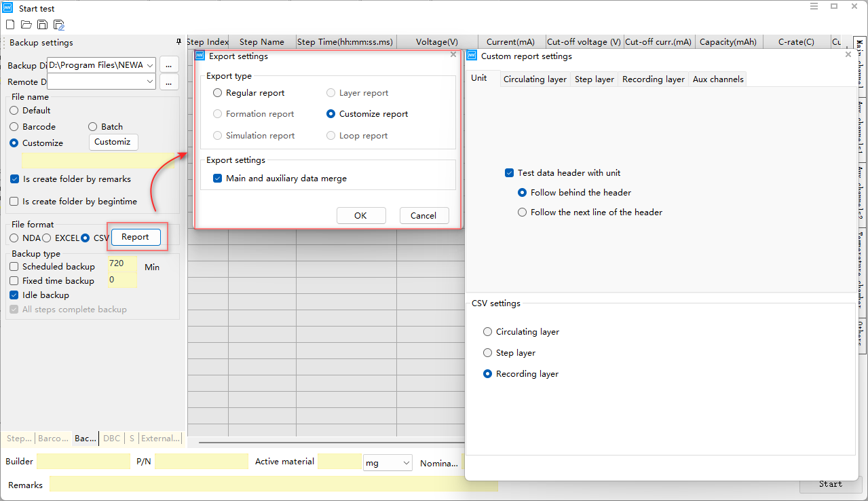The height and width of the screenshot is (501, 868).
Task: Open the backup directory path dropdown
Action: coord(151,64)
